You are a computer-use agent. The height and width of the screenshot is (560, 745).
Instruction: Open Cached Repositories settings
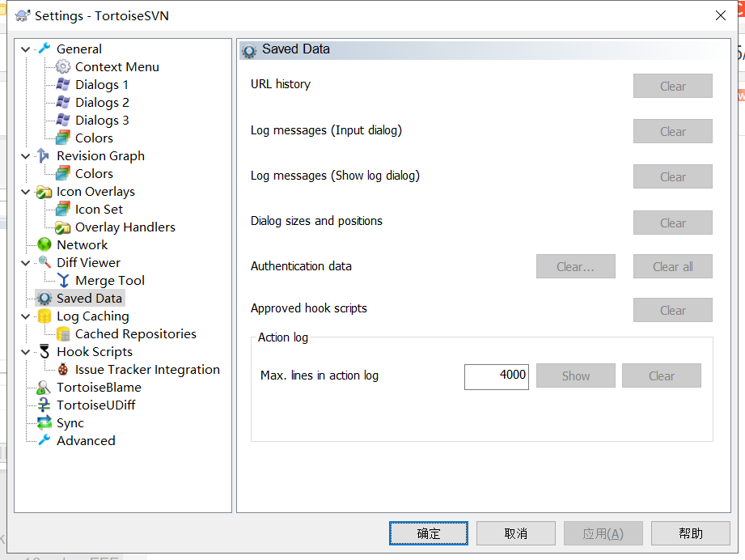tap(135, 333)
